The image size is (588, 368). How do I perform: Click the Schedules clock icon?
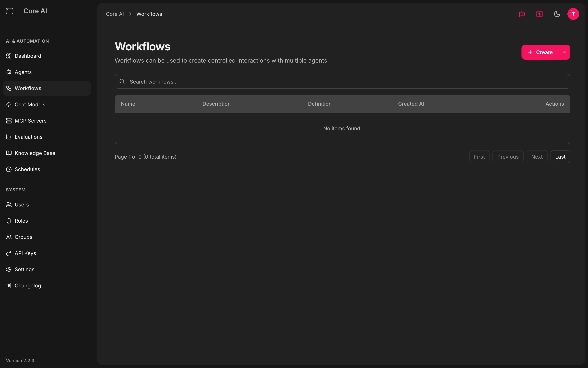pos(9,169)
